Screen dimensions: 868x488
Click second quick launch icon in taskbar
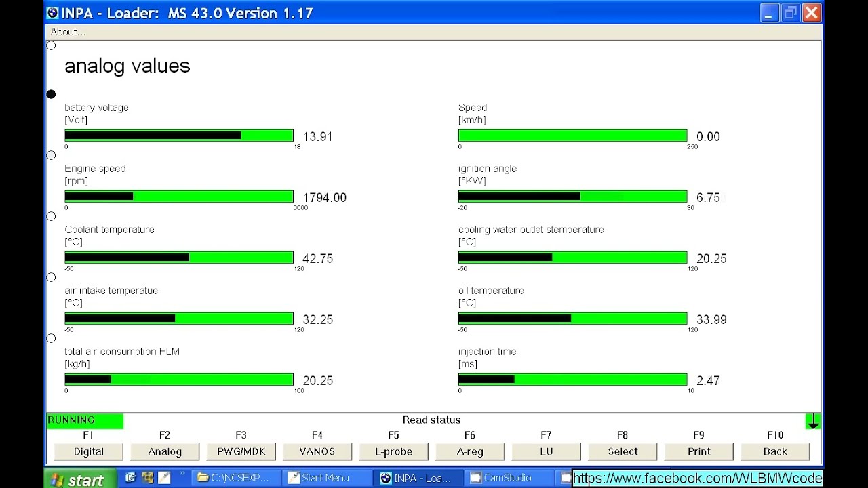(147, 478)
